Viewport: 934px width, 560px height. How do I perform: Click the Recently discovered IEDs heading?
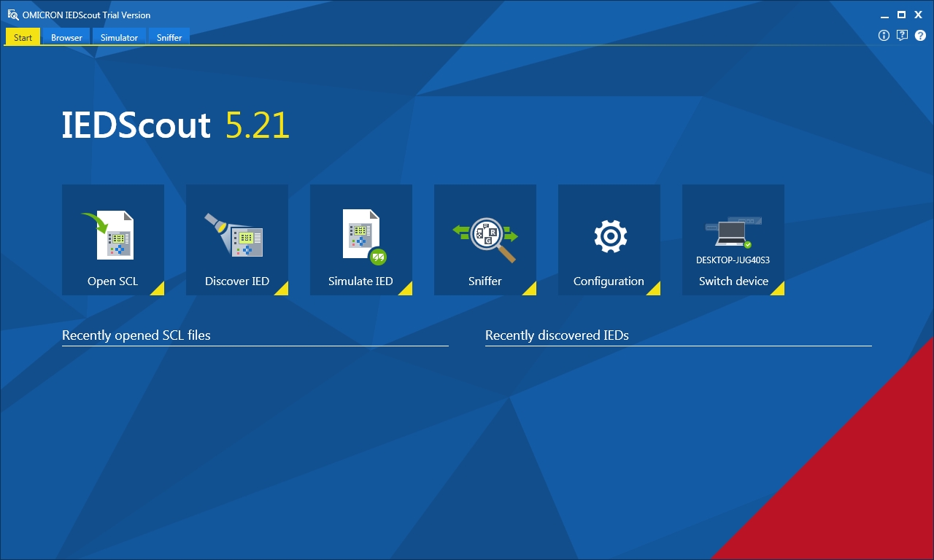pos(557,335)
